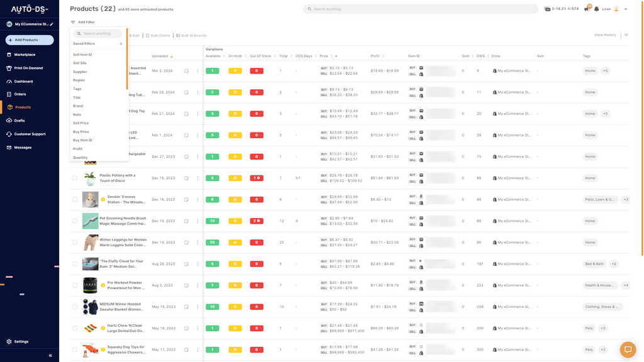
Task: Click the warning icon on Pre Workout Powder
Action: click(103, 285)
